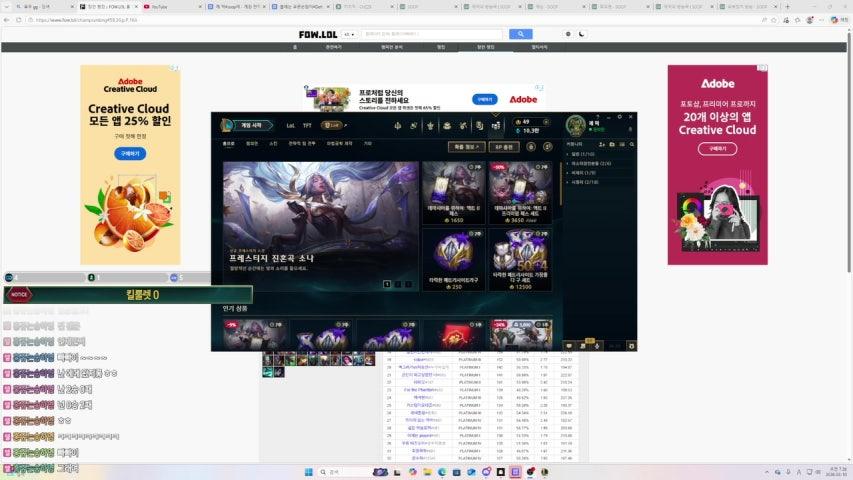Click the blue essence balance in the client
853x480 pixels.
(x=527, y=131)
